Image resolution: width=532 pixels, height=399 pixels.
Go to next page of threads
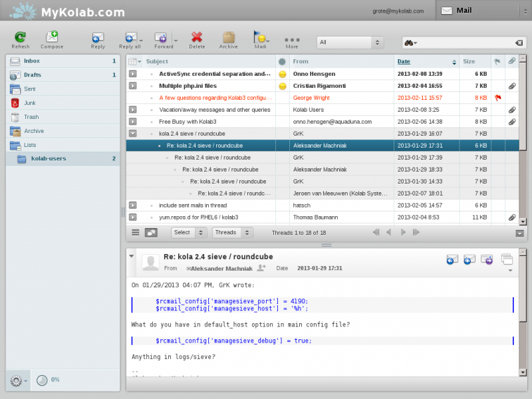tap(403, 232)
